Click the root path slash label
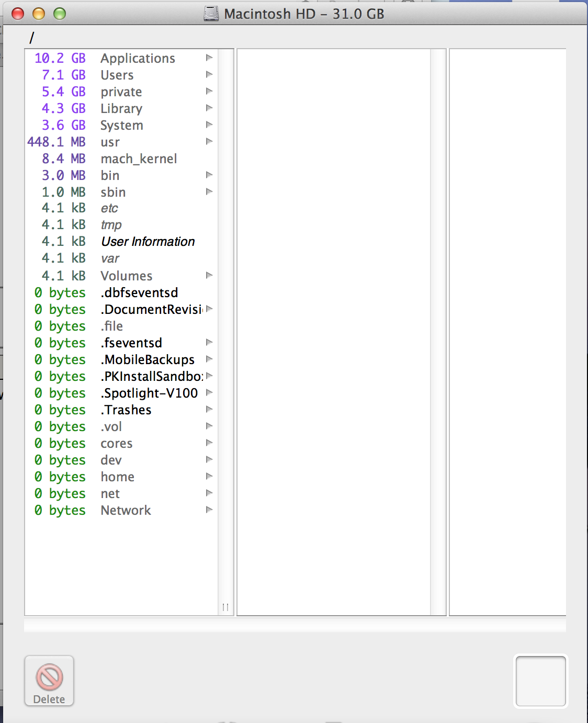588x723 pixels. (x=31, y=38)
